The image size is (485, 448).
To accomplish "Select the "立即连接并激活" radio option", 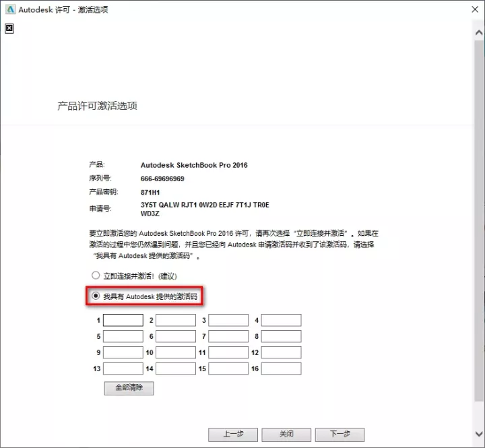I will [96, 276].
